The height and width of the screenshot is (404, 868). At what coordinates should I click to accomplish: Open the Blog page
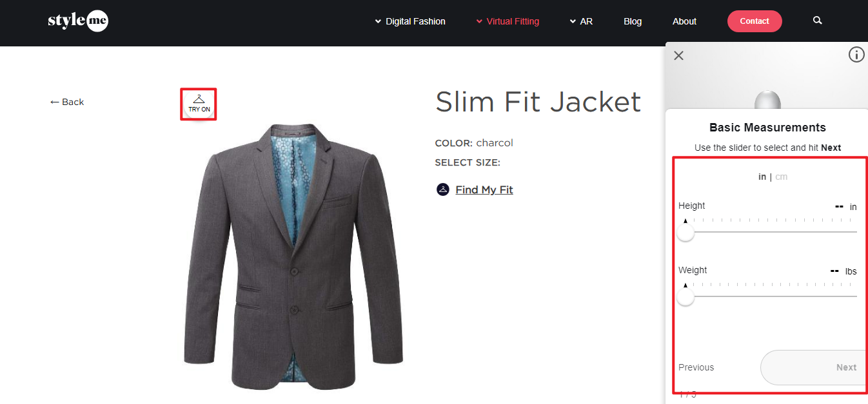tap(633, 21)
